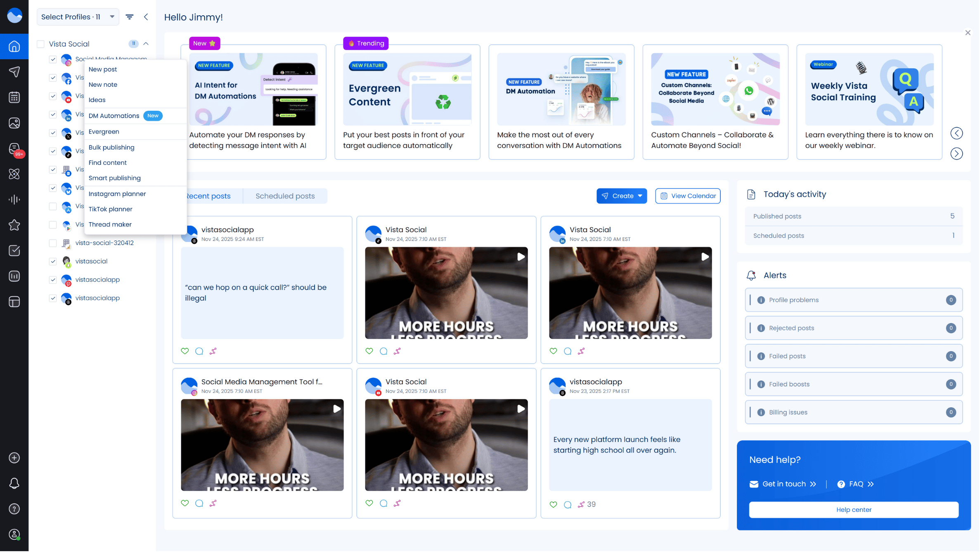The width and height of the screenshot is (980, 552).
Task: Click the listening waveform sidebar icon
Action: pos(14,200)
